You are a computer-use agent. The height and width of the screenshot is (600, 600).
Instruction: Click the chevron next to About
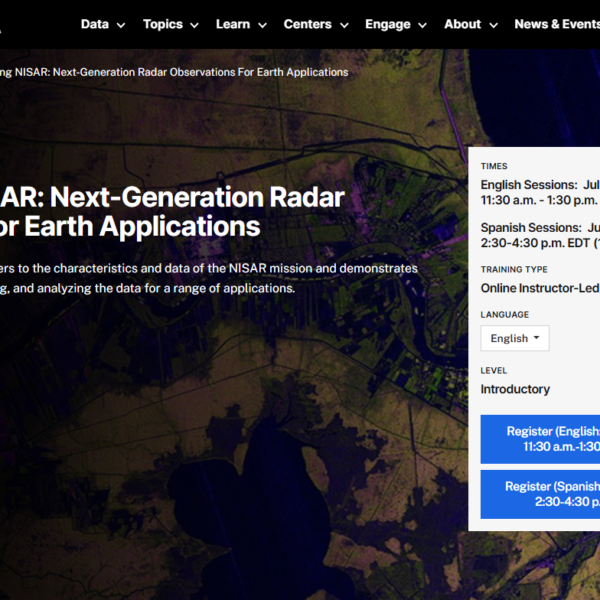tap(494, 26)
